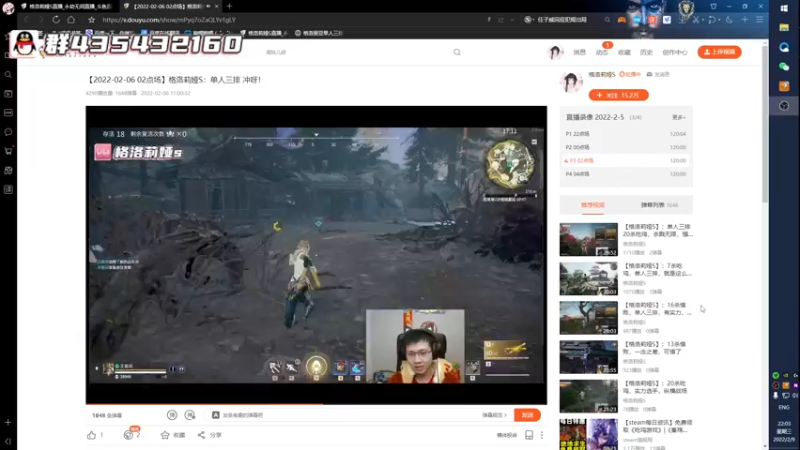
Task: Open recommended video 13杀惜败 title
Action: coord(656,348)
